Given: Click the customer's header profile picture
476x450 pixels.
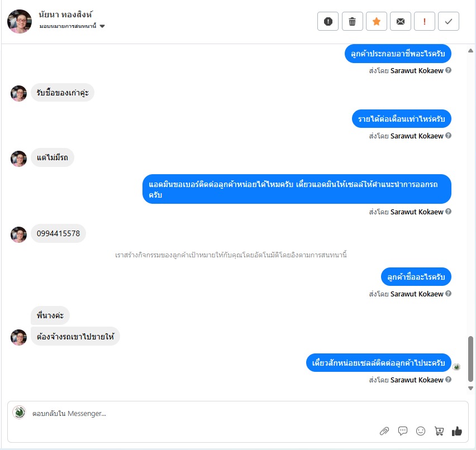Looking at the screenshot, I should coord(20,21).
